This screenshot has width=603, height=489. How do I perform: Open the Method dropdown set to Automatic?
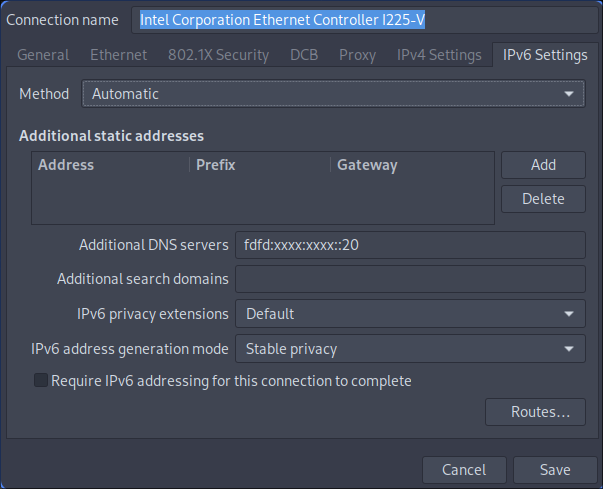333,94
